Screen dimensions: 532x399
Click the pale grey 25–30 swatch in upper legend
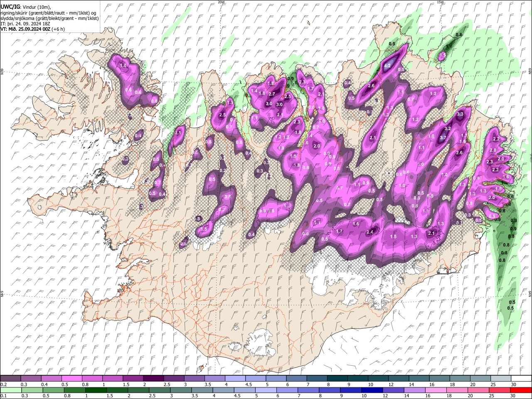[501, 378]
